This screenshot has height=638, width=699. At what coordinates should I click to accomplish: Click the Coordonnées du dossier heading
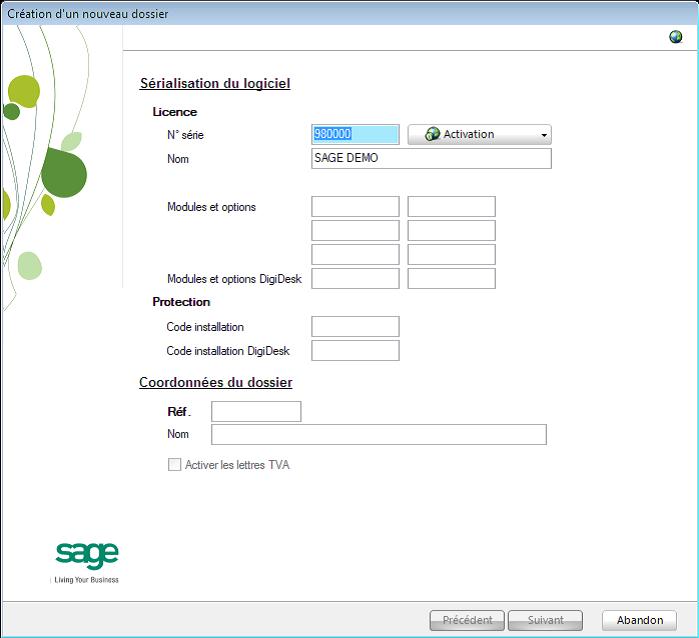[x=216, y=383]
